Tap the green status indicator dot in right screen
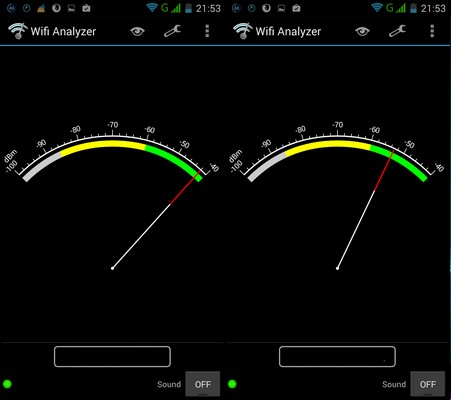Screen dimensions: 451x400 232,384
